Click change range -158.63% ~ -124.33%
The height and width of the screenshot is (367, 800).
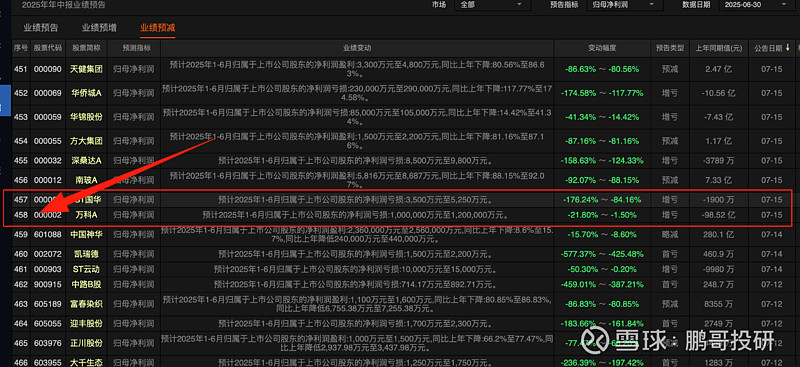coord(602,161)
